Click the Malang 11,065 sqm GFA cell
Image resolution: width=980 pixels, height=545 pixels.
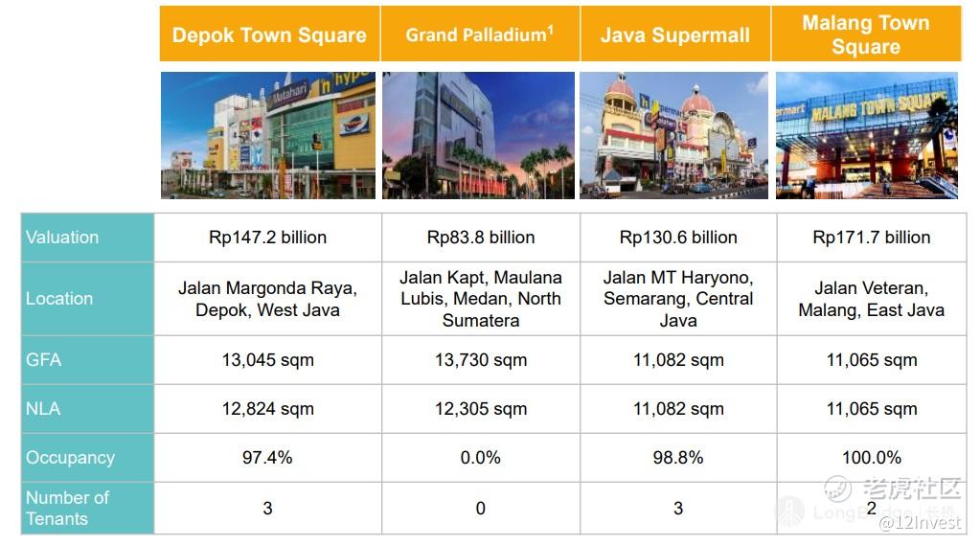(x=871, y=360)
